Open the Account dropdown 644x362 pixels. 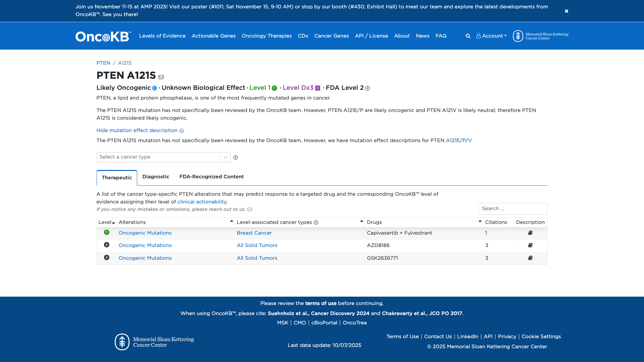(491, 36)
